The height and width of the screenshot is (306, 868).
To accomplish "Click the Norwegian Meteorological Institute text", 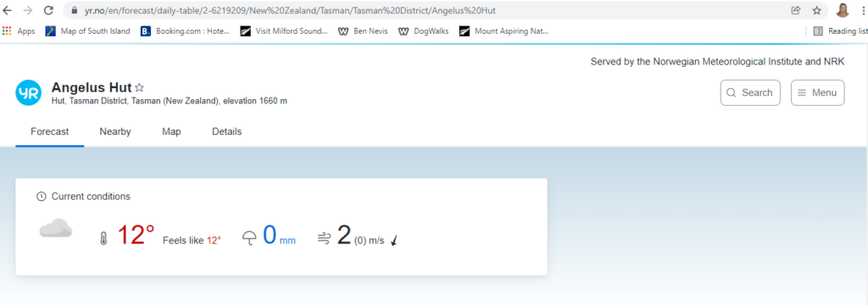I will (x=727, y=61).
